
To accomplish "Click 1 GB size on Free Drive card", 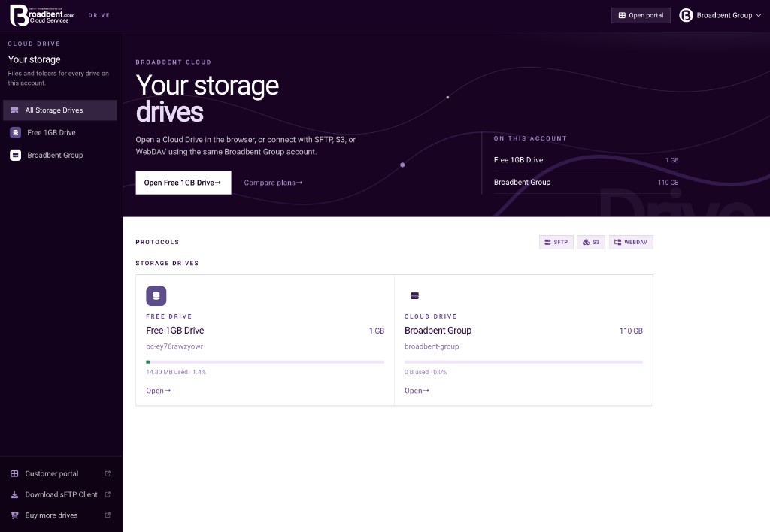I will click(377, 331).
